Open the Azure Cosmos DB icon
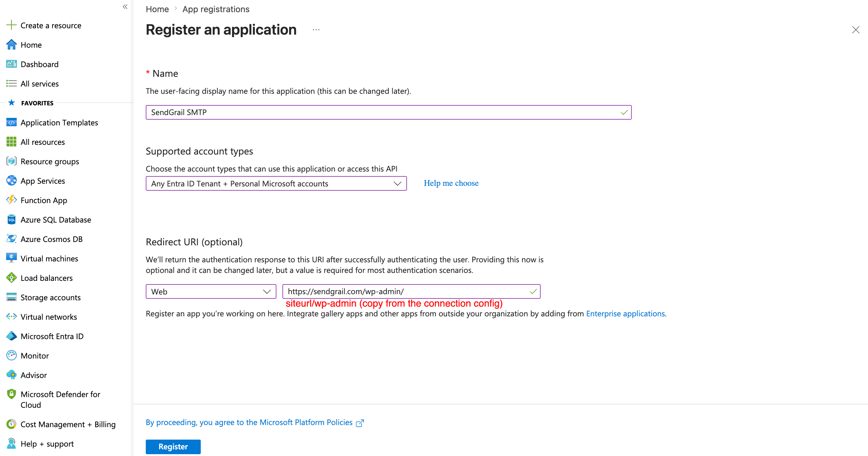This screenshot has width=868, height=456. (x=11, y=239)
